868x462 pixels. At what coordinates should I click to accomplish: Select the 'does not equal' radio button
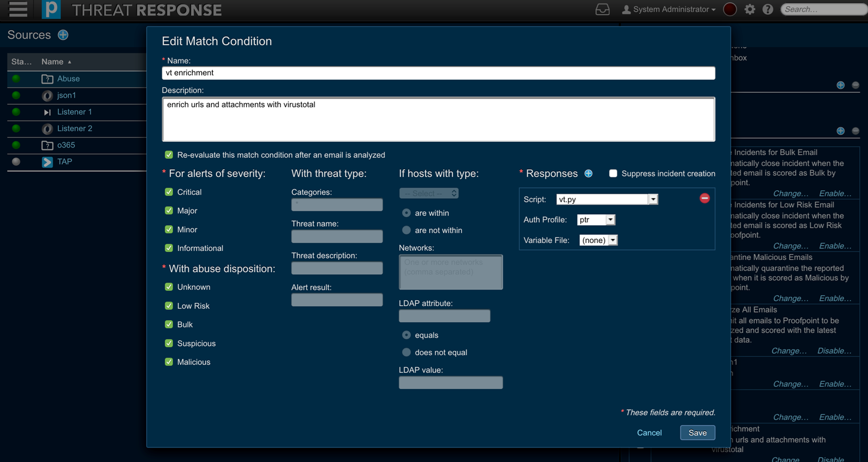click(406, 352)
